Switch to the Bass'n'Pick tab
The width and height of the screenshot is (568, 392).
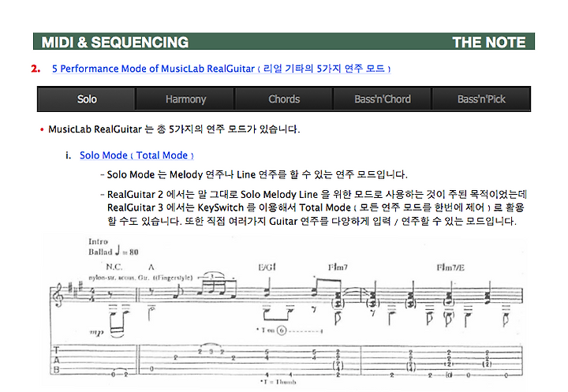[481, 99]
